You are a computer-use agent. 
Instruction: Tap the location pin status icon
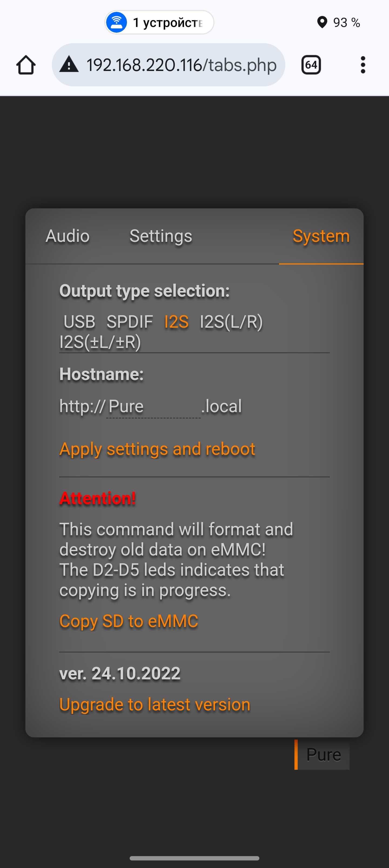tap(322, 22)
